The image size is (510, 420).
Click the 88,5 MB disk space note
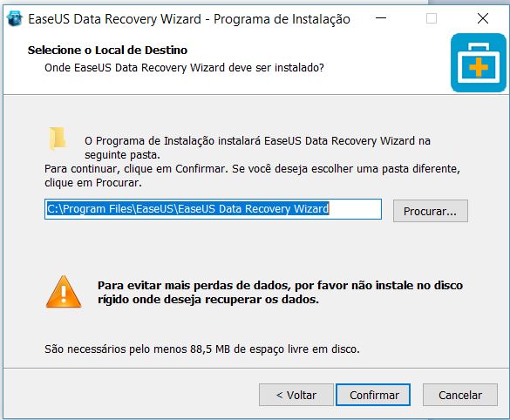tap(202, 349)
